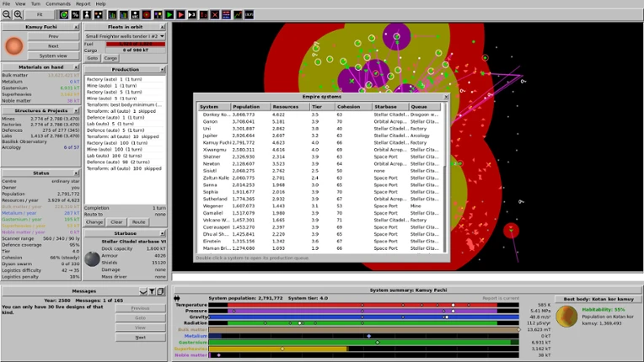This screenshot has width=644, height=362.
Task: Select the Sophia row in Empire systems
Action: pyautogui.click(x=320, y=192)
